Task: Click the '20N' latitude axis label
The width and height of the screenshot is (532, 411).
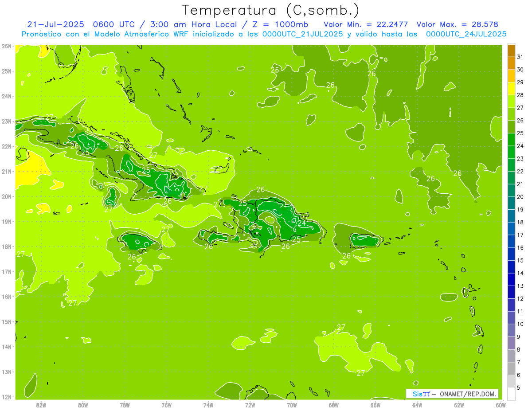Action: [7, 196]
